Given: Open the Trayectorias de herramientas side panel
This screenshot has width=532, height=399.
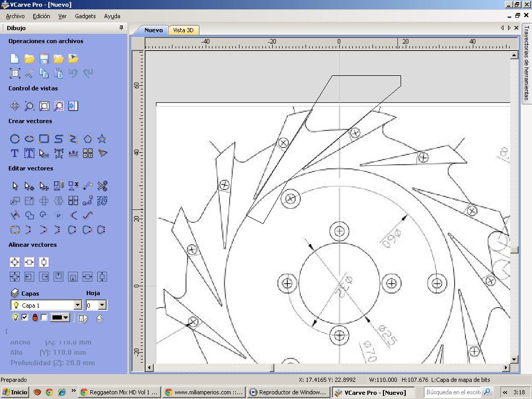Looking at the screenshot, I should coord(526,62).
